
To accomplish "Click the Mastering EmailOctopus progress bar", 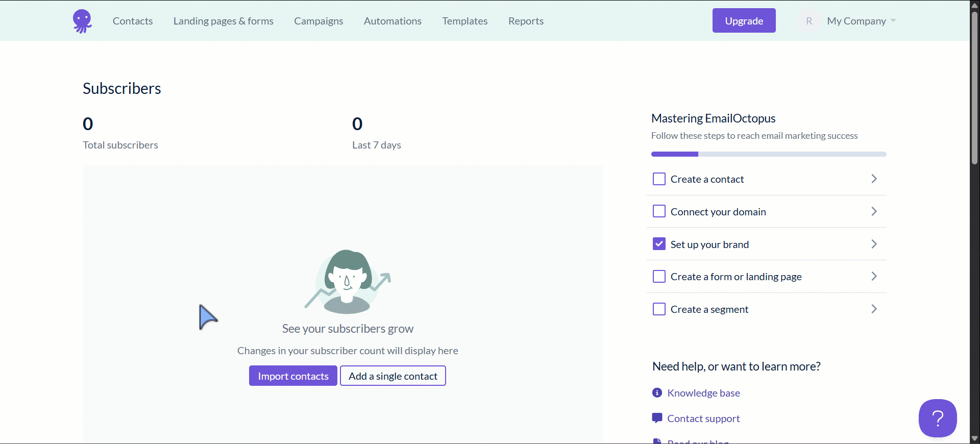I will point(769,154).
